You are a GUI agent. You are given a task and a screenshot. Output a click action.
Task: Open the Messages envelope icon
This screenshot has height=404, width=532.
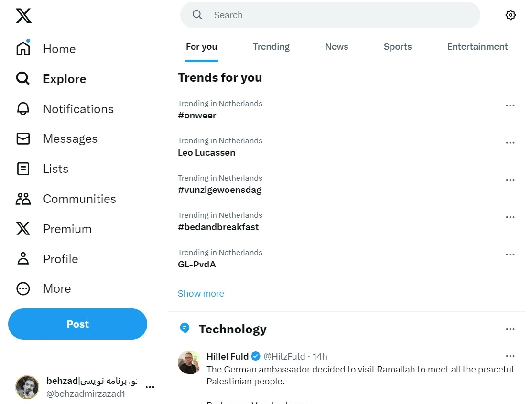pos(22,138)
